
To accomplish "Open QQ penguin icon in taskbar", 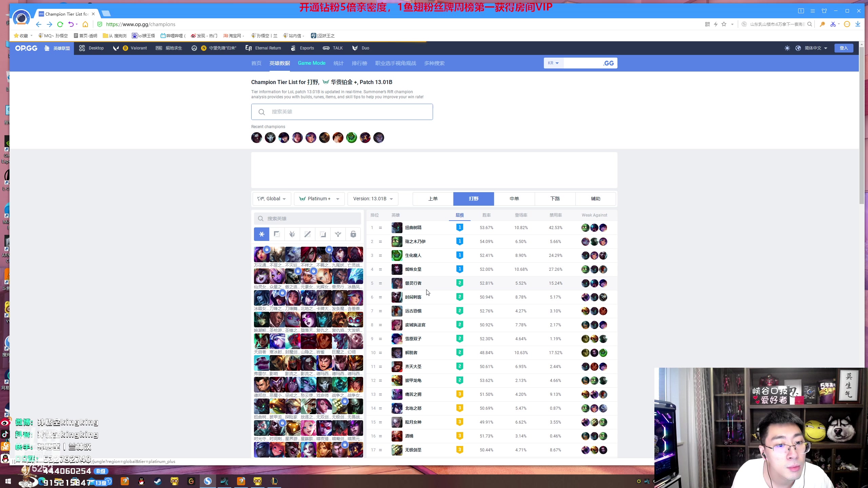I will coord(141,481).
